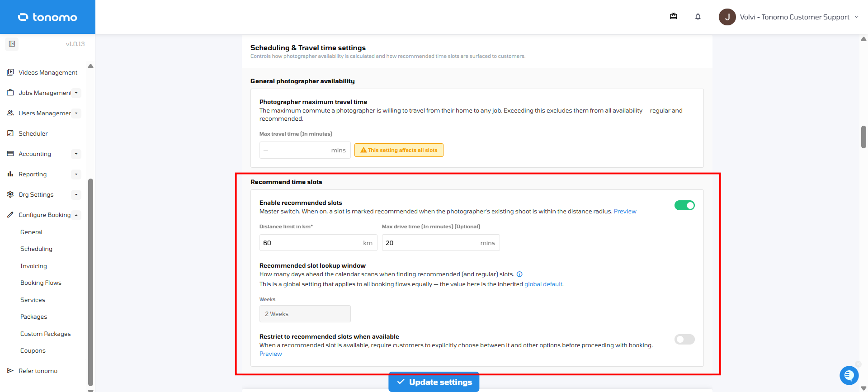Expand Jobs Management submenu arrow
This screenshot has height=392, width=868.
(x=76, y=93)
